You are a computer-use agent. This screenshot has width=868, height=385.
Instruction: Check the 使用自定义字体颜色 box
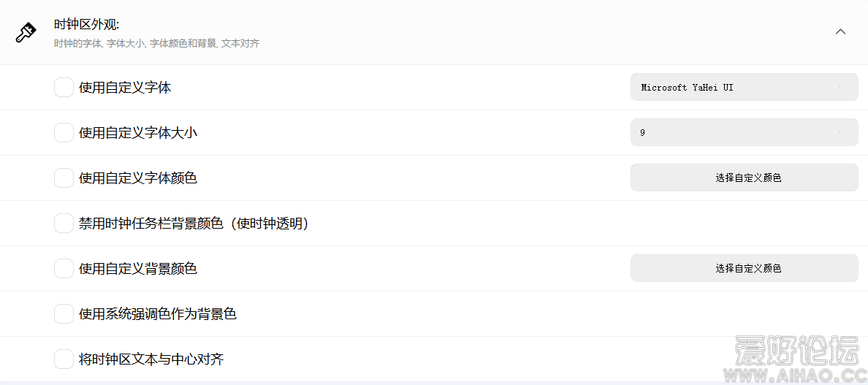[x=64, y=178]
